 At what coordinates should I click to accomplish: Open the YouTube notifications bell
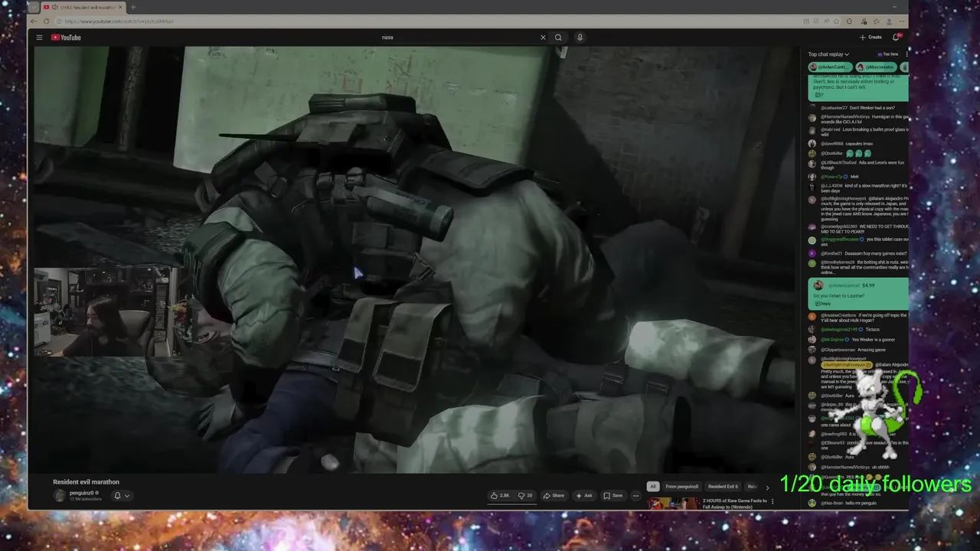(x=897, y=37)
